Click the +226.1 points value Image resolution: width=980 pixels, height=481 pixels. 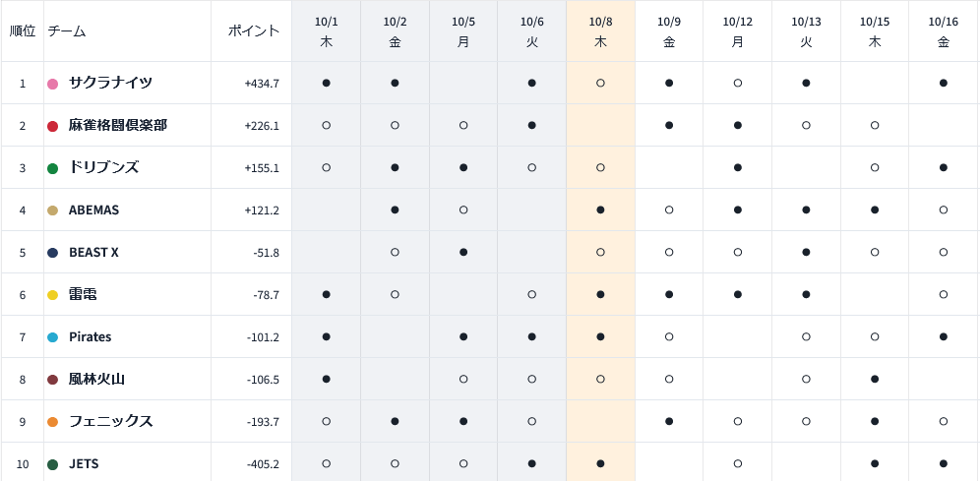point(262,126)
